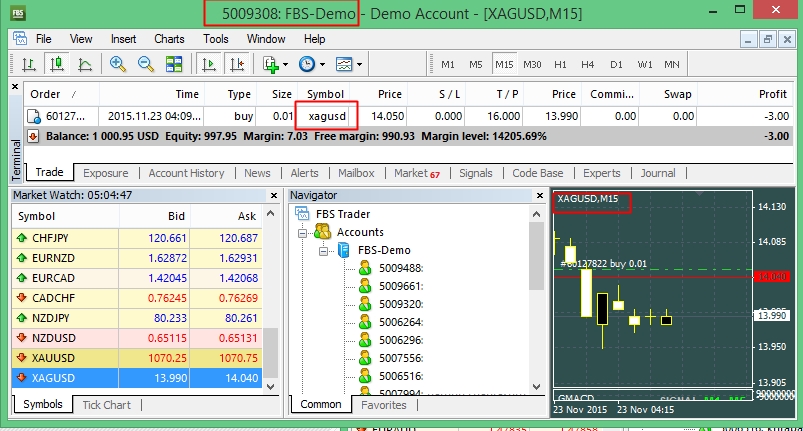This screenshot has width=803, height=431.
Task: Open the Code Base tab
Action: [538, 173]
